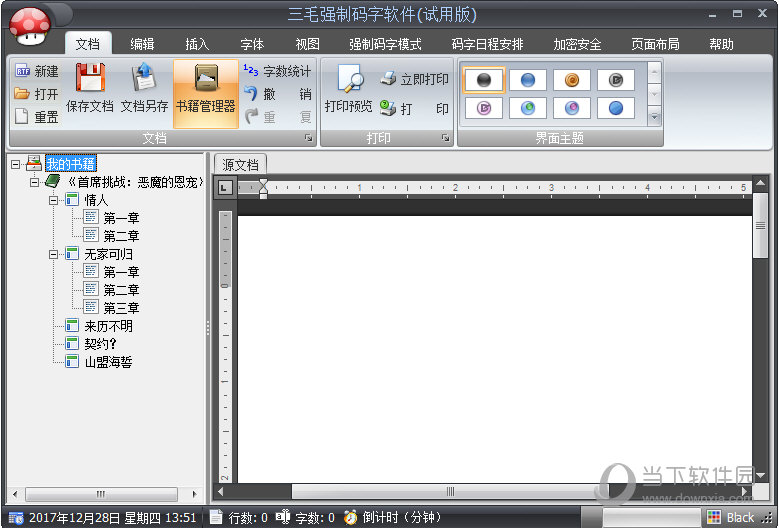Toggle the ruler tab-stop selector box
779x528 pixels.
[225, 187]
